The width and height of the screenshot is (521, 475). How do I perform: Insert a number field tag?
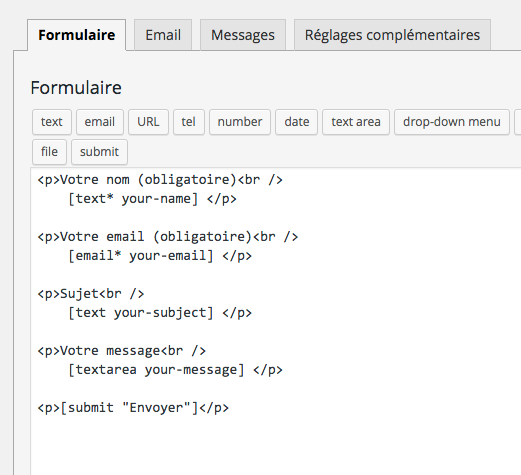(x=240, y=122)
